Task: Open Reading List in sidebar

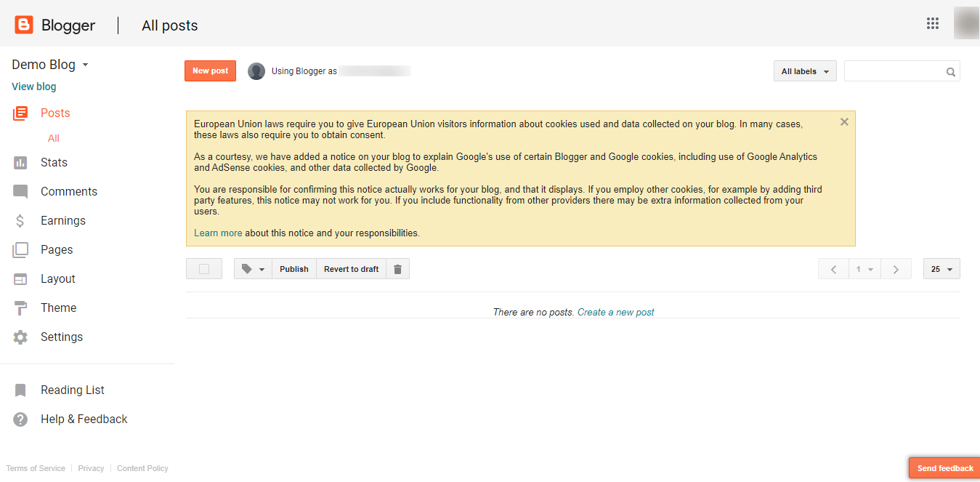Action: (73, 390)
